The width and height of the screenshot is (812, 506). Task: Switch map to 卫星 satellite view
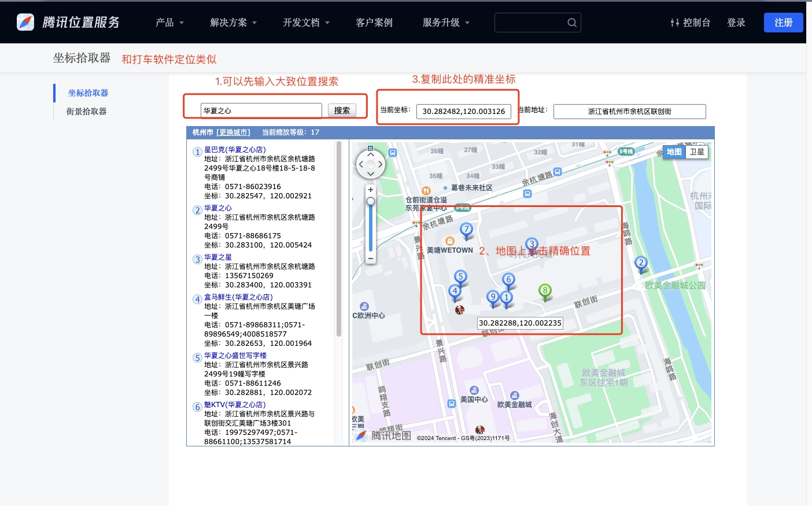click(x=697, y=152)
